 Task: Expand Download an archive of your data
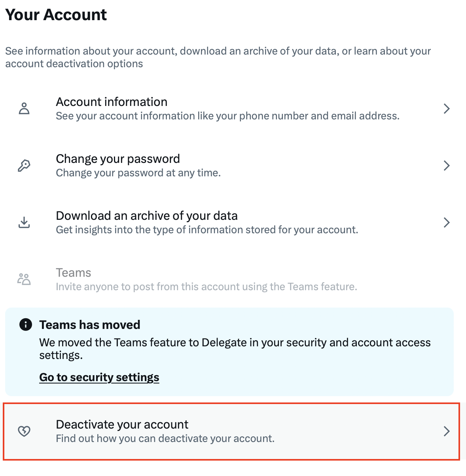447,222
